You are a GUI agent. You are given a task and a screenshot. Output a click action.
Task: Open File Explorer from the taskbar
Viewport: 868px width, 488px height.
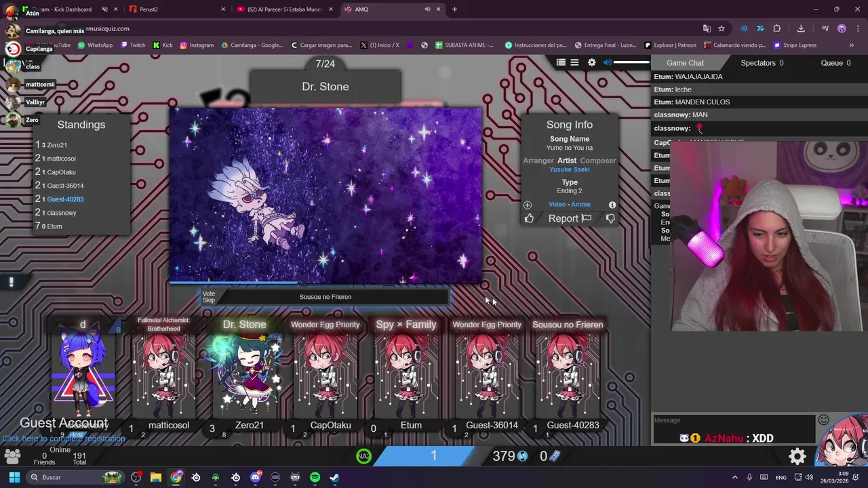tap(156, 477)
